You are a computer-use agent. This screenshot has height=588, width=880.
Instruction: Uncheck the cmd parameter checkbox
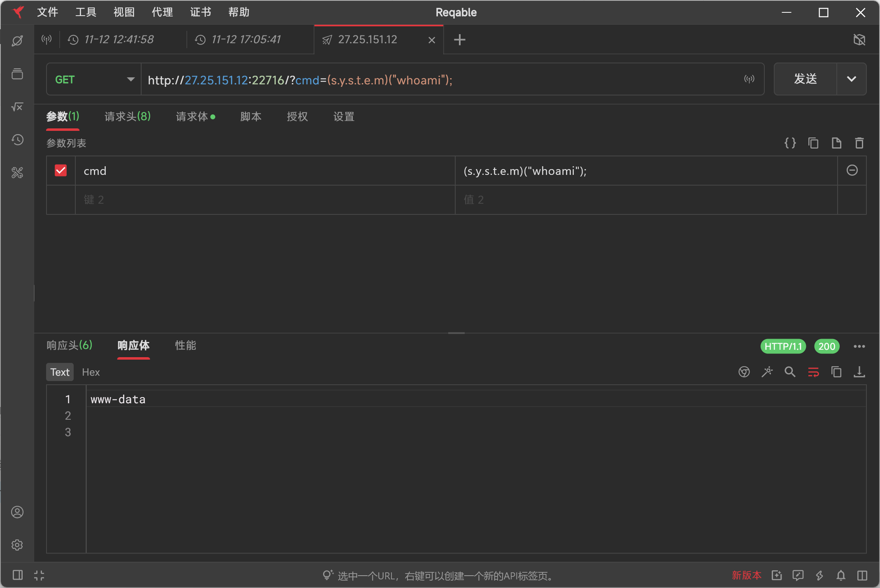[x=61, y=170]
